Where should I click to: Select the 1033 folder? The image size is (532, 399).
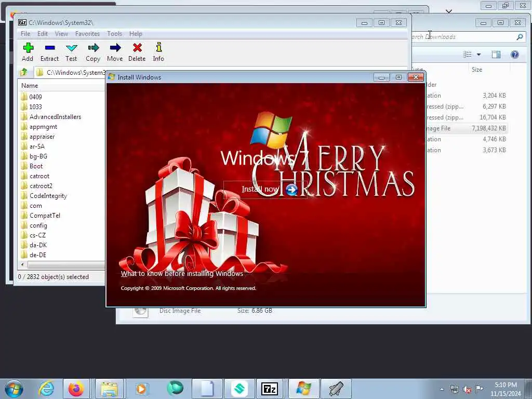(35, 107)
